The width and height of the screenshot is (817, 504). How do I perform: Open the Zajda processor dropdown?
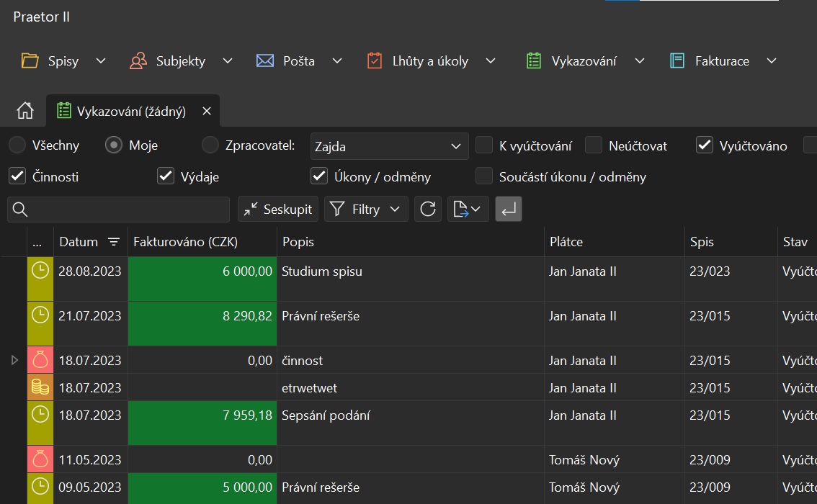(389, 147)
